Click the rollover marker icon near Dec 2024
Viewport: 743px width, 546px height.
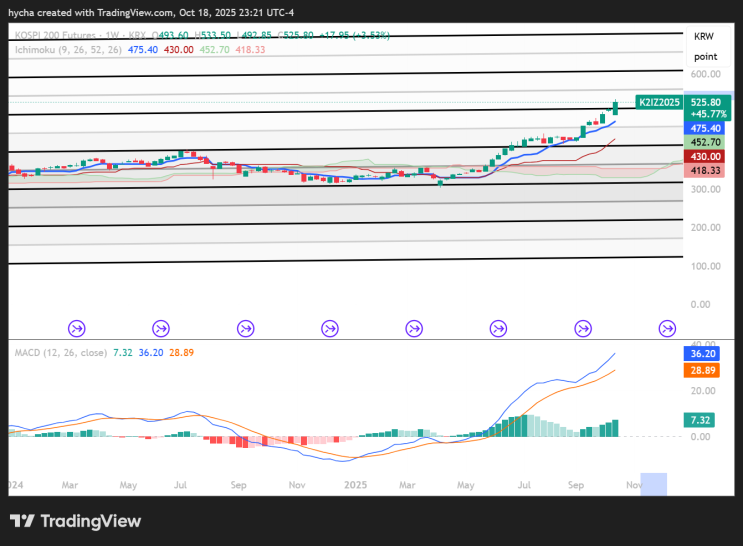pyautogui.click(x=330, y=328)
